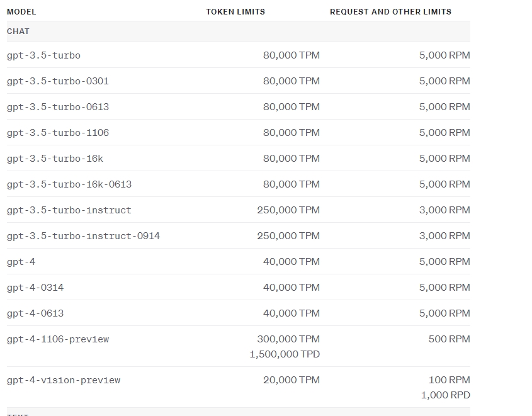The width and height of the screenshot is (532, 416).
Task: Click the gpt-3.5-turbo-0301 model name
Action: tap(58, 81)
